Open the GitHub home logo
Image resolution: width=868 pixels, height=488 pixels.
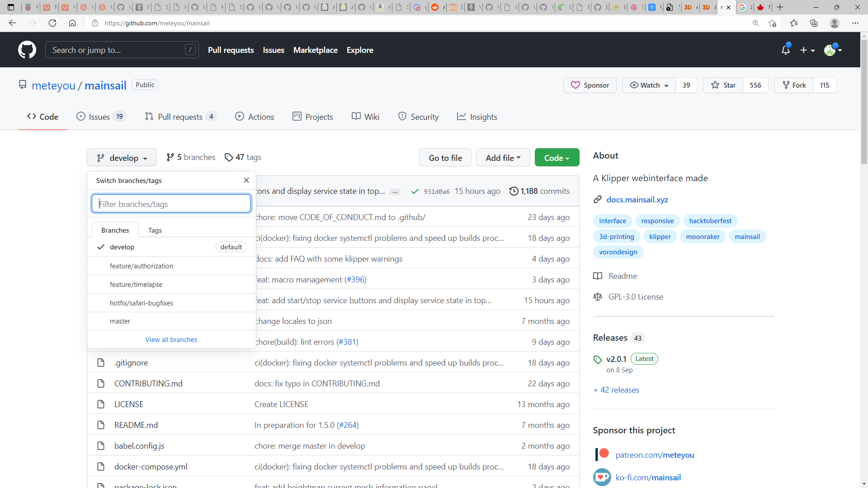click(x=27, y=50)
